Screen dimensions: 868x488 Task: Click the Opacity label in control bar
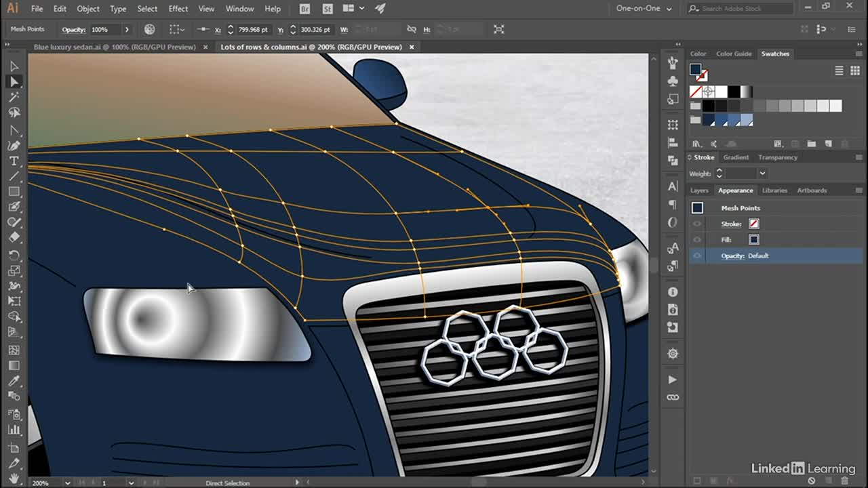73,30
